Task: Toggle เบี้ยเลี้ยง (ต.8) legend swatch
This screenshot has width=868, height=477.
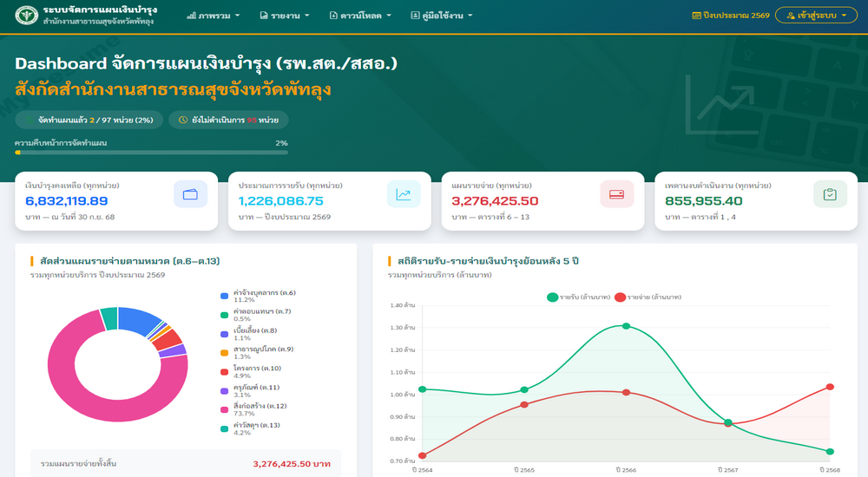Action: pos(224,334)
